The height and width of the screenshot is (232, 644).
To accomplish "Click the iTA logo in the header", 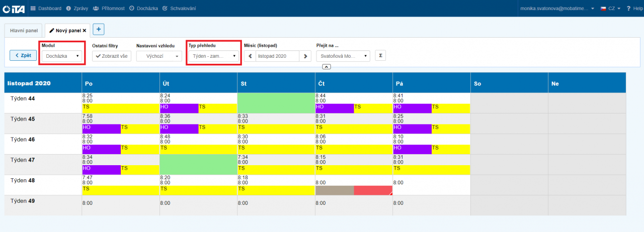I will pos(14,9).
